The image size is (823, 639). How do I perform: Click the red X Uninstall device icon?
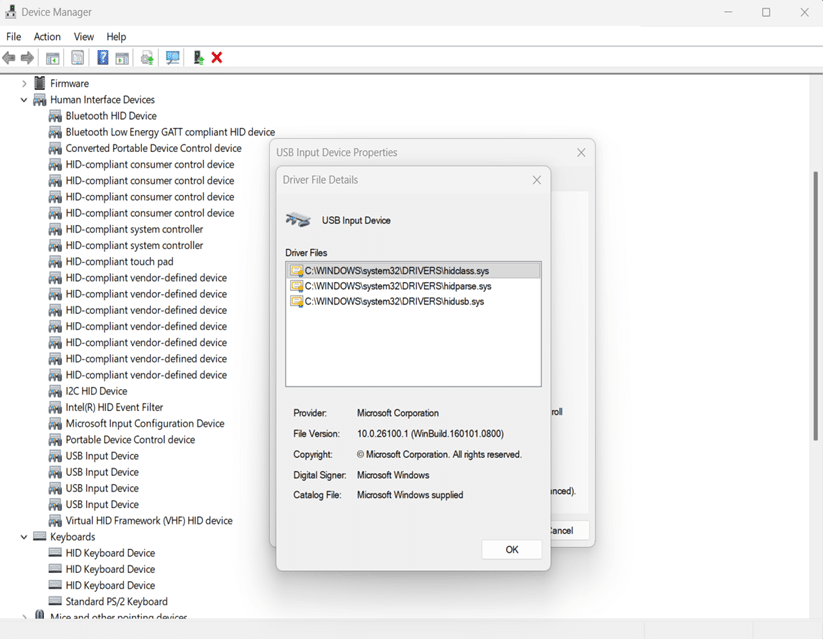(217, 58)
